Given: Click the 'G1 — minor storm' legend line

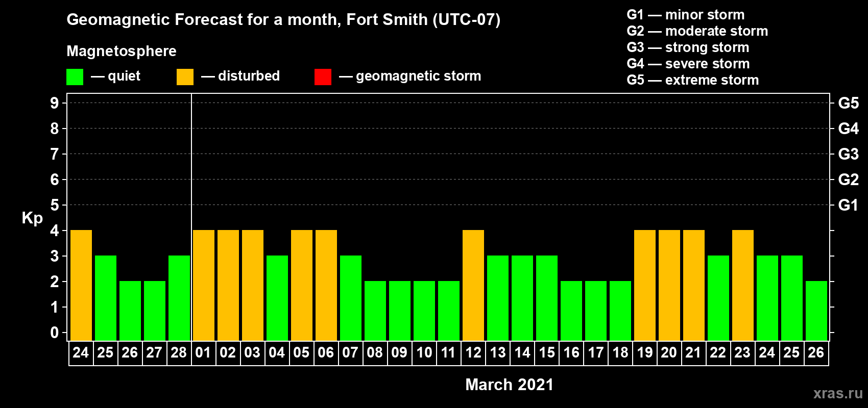Looking at the screenshot, I should (685, 15).
